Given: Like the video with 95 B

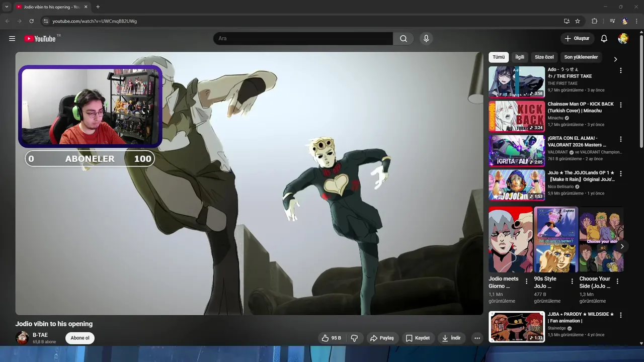Looking at the screenshot, I should point(331,338).
